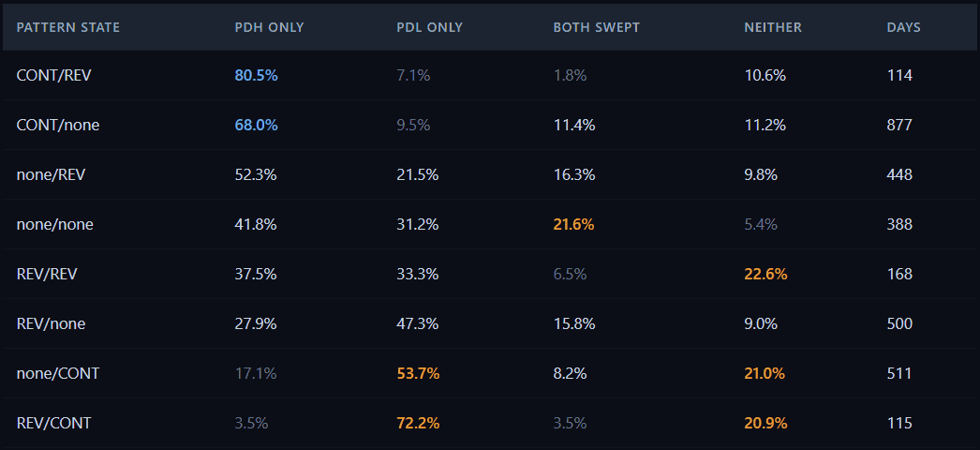Select the blue 68.0% PDH cell
The image size is (980, 450).
click(256, 125)
